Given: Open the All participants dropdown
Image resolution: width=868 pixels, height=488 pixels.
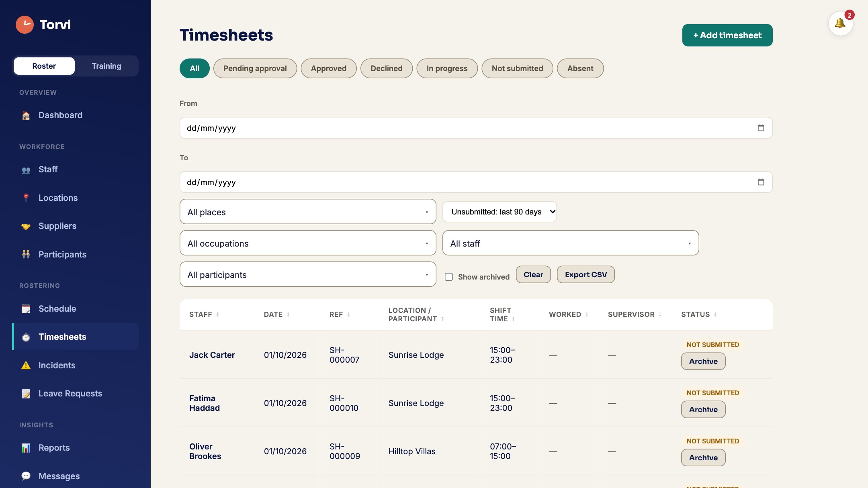Looking at the screenshot, I should click(x=308, y=274).
